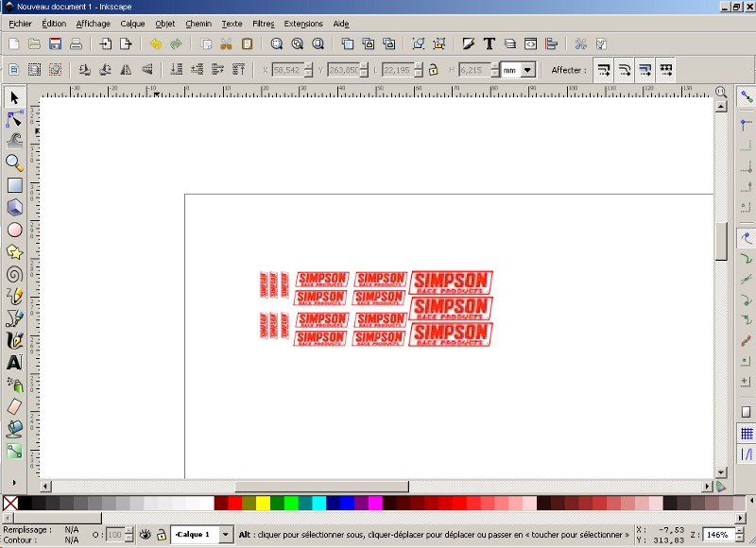Click the large SIMPSON logo at top right
The image size is (756, 548).
tap(451, 283)
